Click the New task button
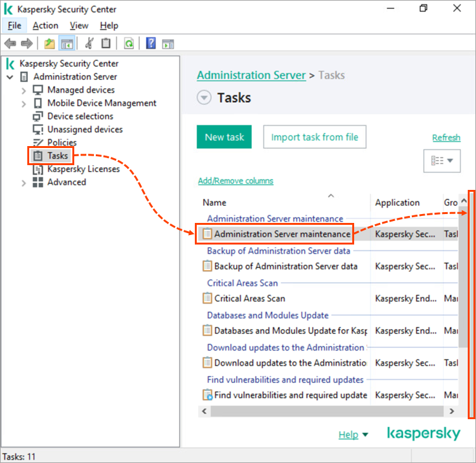This screenshot has height=463, width=476. 224,137
